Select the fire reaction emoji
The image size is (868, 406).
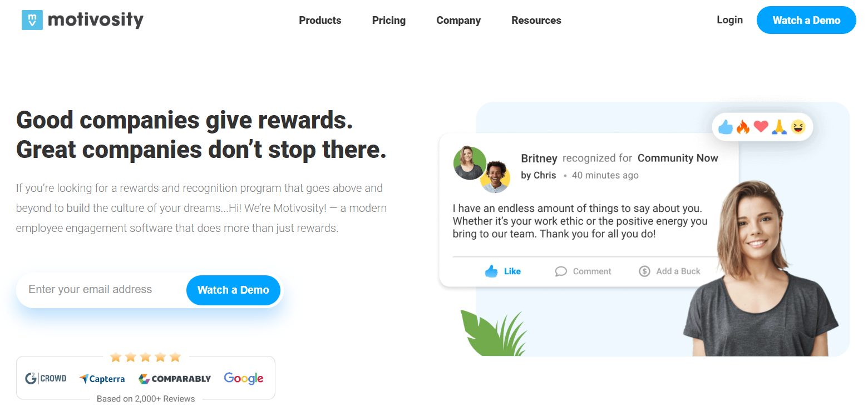click(x=743, y=127)
